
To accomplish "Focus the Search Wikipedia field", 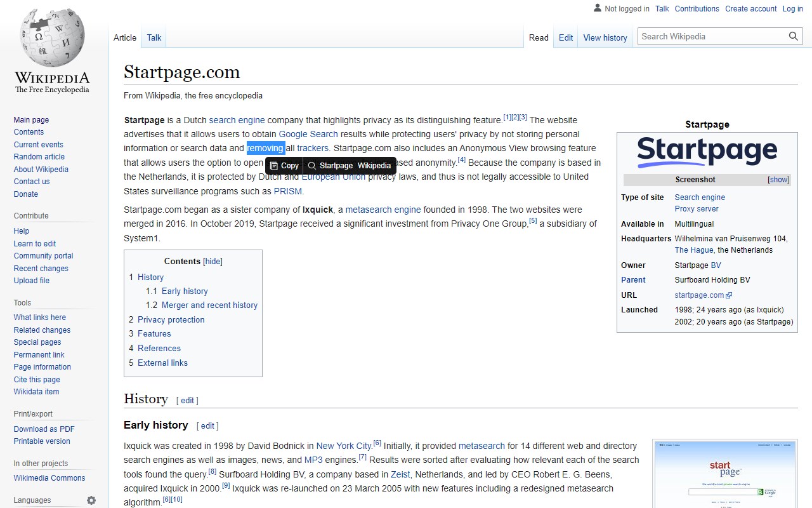I will pos(712,36).
